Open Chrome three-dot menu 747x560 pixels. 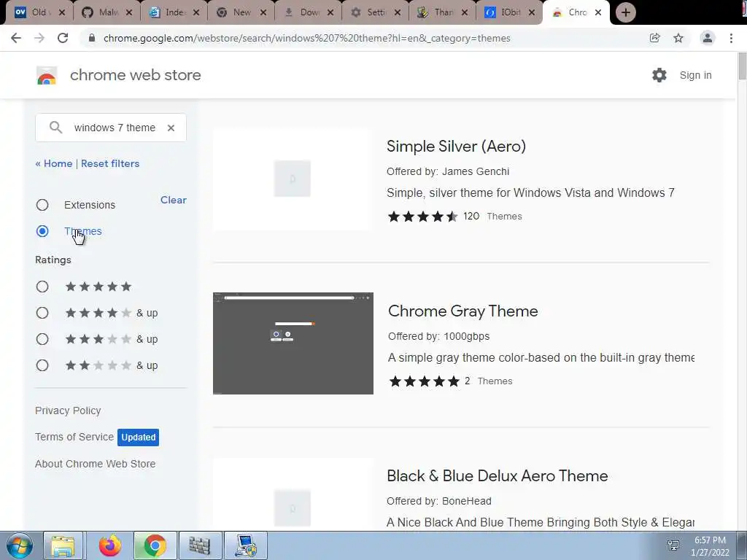(731, 38)
